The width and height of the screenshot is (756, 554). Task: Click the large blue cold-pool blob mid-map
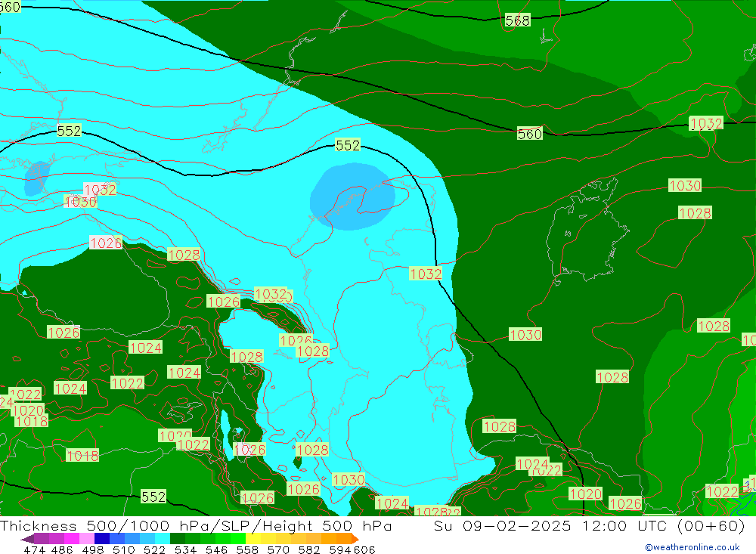coord(352,197)
